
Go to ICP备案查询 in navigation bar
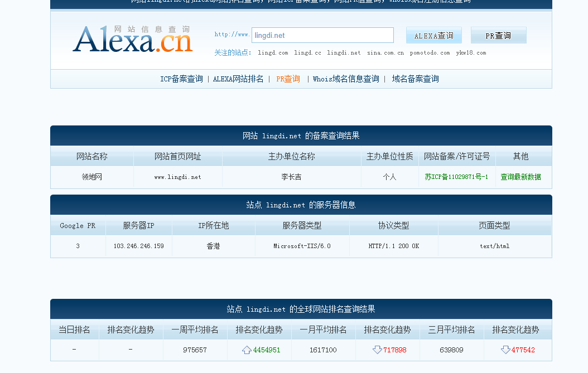coord(181,79)
